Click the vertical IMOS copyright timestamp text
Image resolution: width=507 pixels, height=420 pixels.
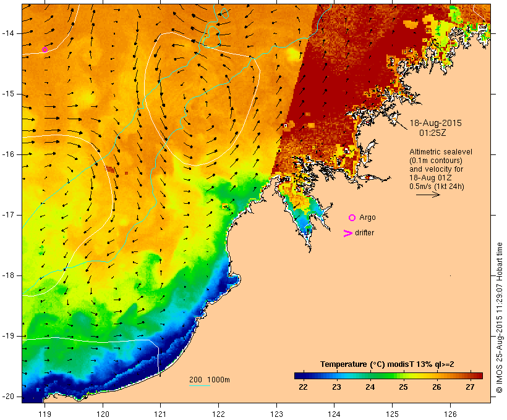coord(500,317)
